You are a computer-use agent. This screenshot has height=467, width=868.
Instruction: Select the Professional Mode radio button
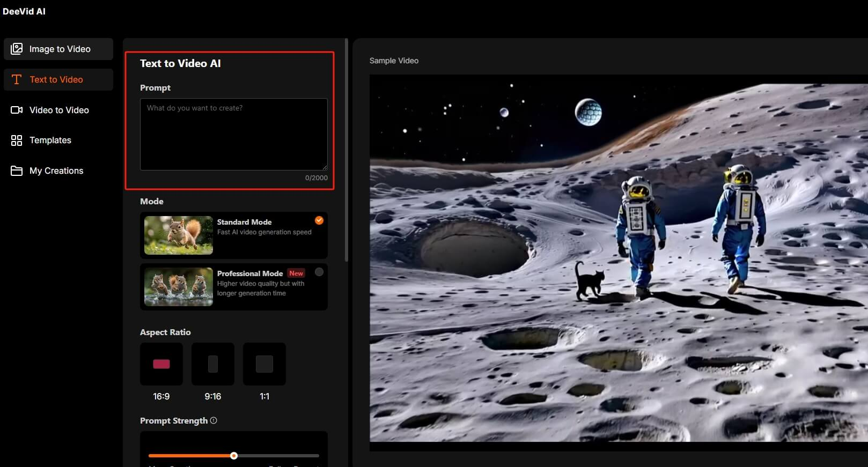coord(319,272)
